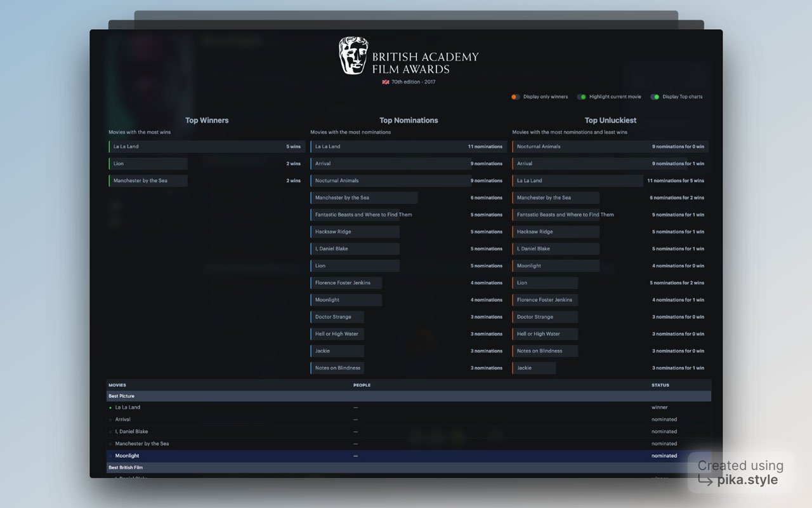This screenshot has width=812, height=508.
Task: Click the MOVIES column header
Action: pos(115,385)
